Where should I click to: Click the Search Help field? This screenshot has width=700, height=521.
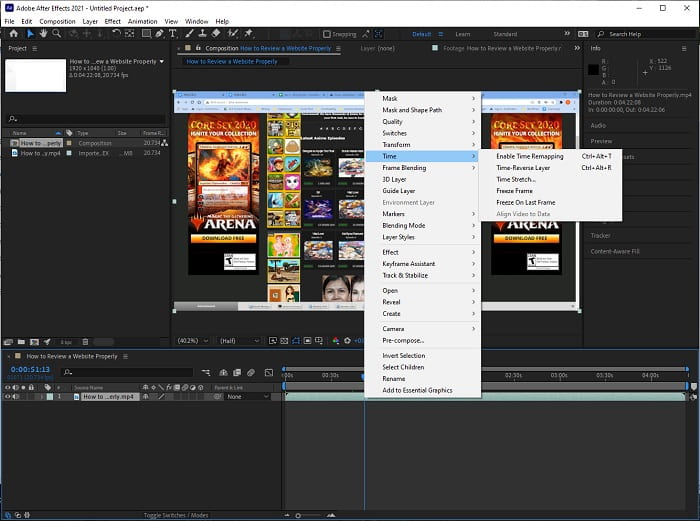(646, 34)
